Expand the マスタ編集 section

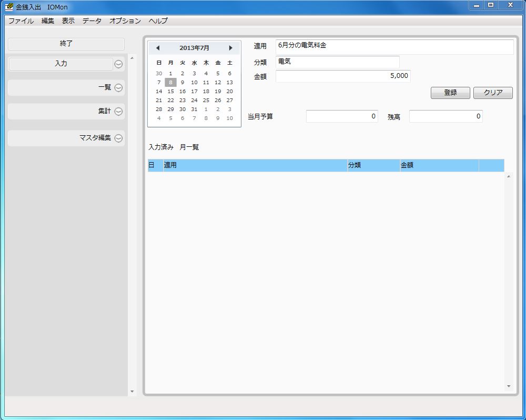[x=118, y=138]
